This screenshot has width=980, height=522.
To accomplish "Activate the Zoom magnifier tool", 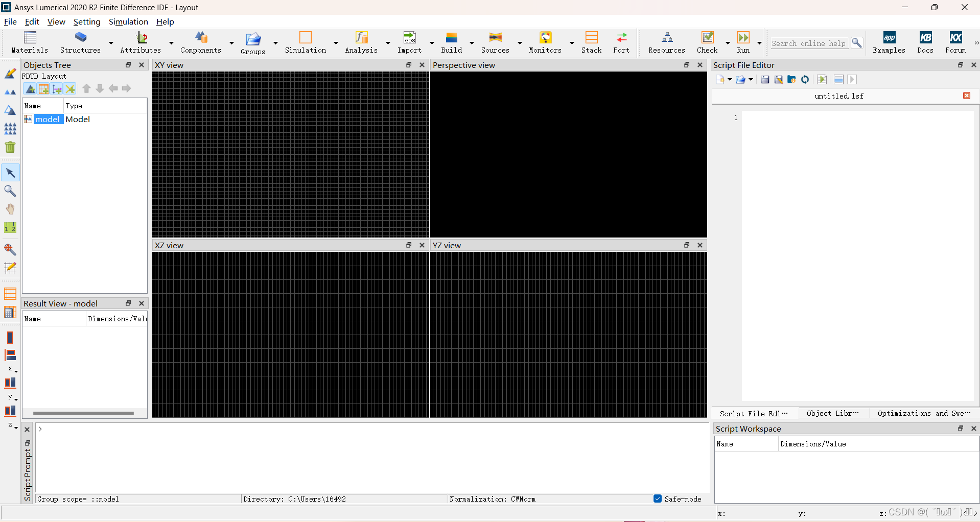I will tap(10, 191).
